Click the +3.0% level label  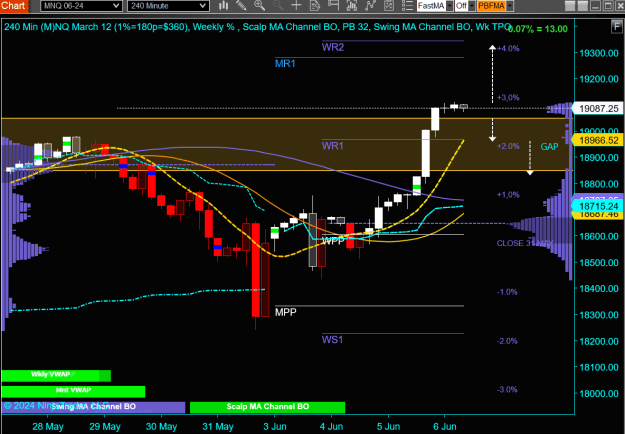[508, 98]
